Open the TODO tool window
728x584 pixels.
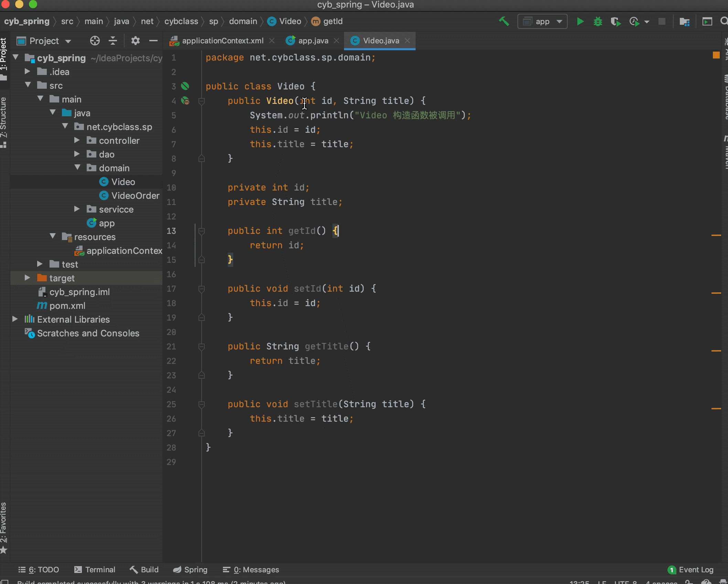point(39,570)
